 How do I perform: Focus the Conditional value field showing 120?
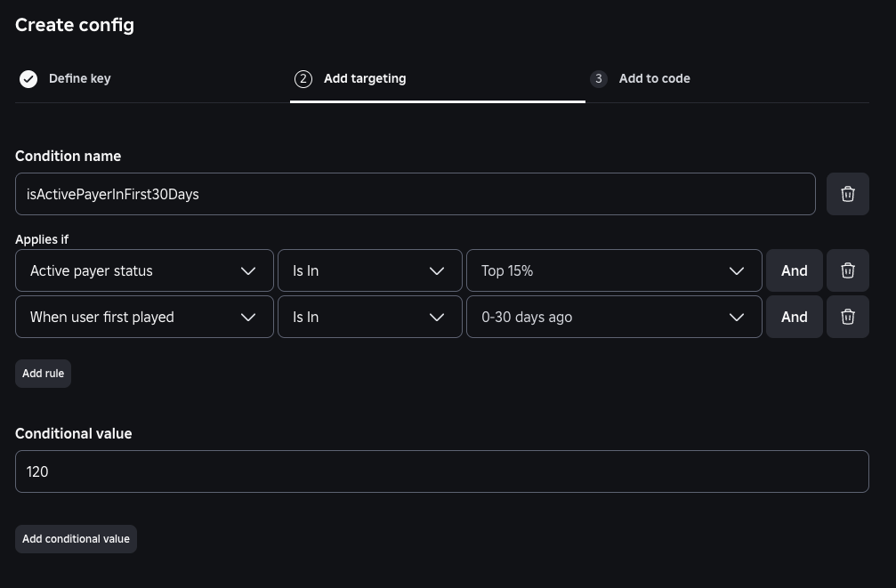click(x=442, y=471)
